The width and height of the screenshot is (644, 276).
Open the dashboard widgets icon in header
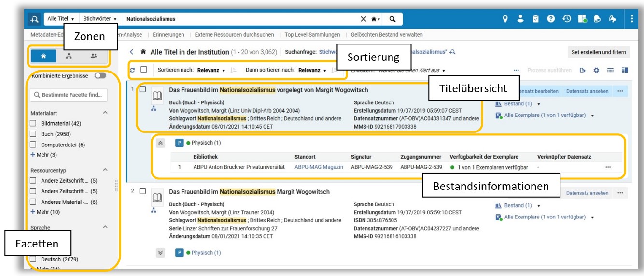(583, 19)
